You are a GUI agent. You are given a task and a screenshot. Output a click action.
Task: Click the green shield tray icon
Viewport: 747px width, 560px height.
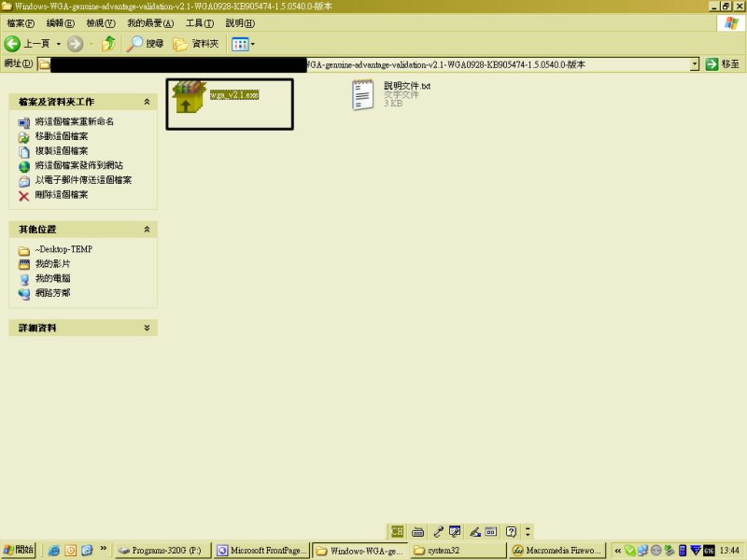pos(629,551)
